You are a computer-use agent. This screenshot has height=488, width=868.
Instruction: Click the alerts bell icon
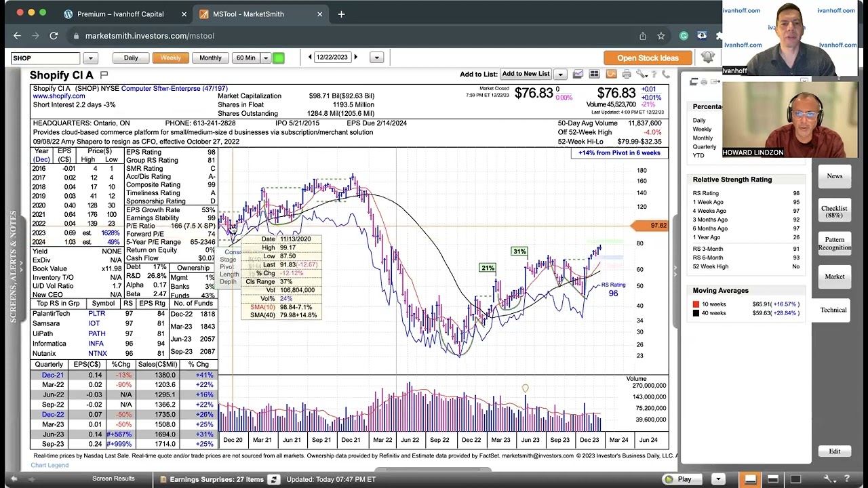tap(707, 58)
